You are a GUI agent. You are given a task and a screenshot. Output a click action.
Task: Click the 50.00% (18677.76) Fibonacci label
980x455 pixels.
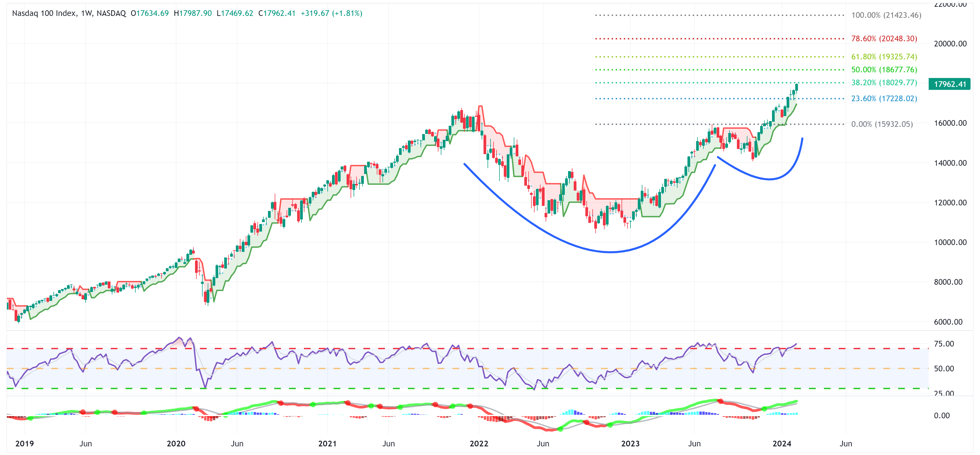[884, 70]
